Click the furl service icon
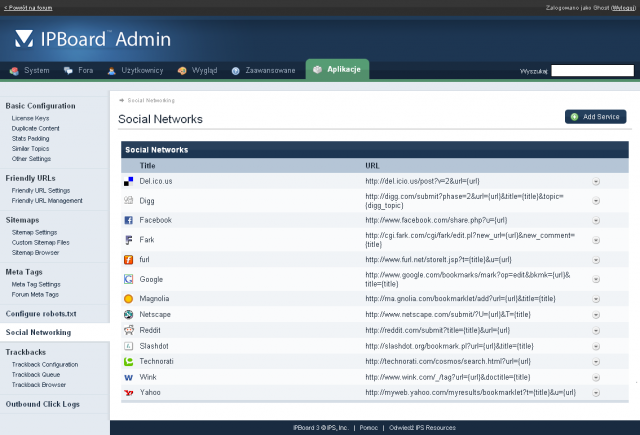The height and width of the screenshot is (435, 640). (x=129, y=260)
